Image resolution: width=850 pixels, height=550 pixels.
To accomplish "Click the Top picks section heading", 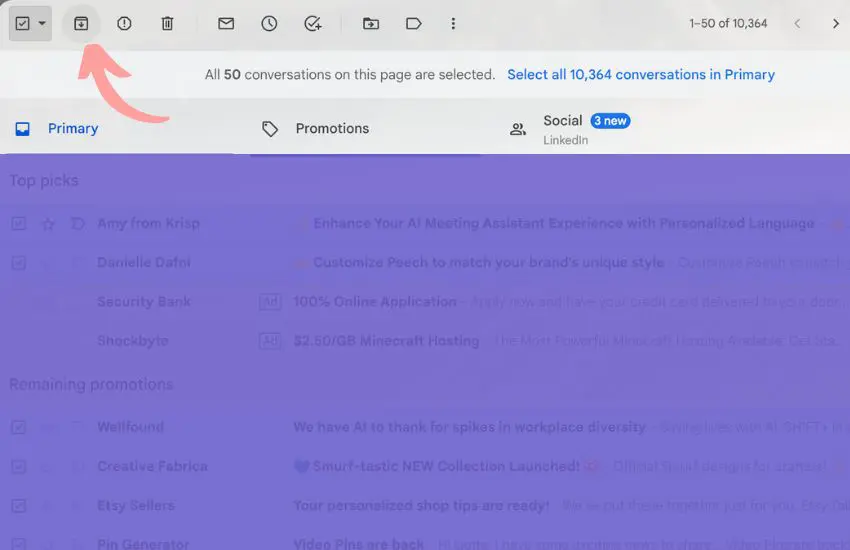I will coord(44,180).
